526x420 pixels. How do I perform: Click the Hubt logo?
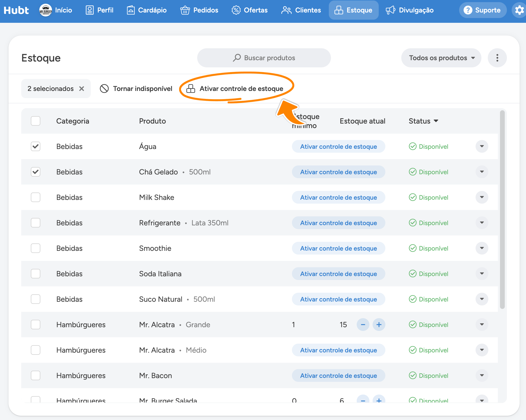click(16, 10)
